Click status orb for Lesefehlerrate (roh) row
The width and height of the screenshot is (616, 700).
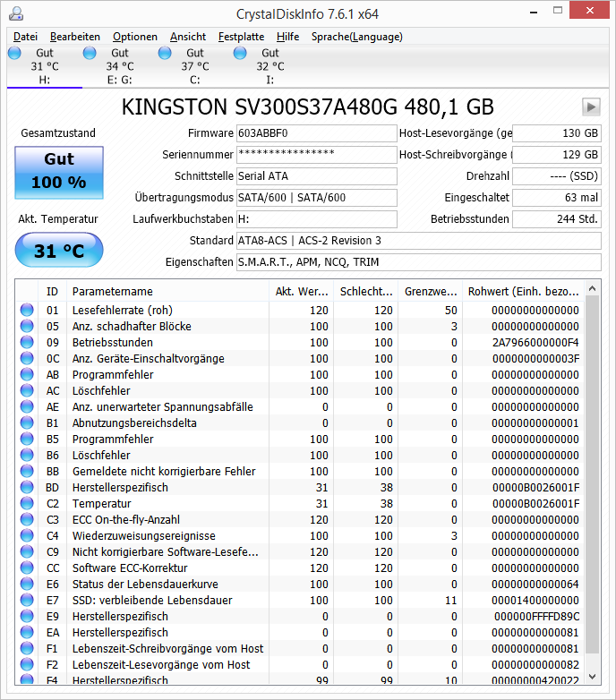[x=27, y=311]
